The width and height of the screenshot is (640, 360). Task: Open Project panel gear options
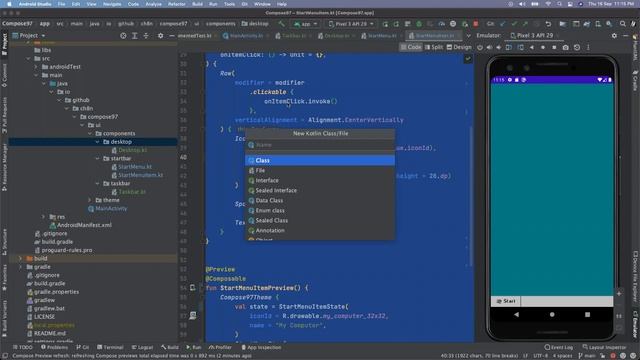tap(160, 36)
